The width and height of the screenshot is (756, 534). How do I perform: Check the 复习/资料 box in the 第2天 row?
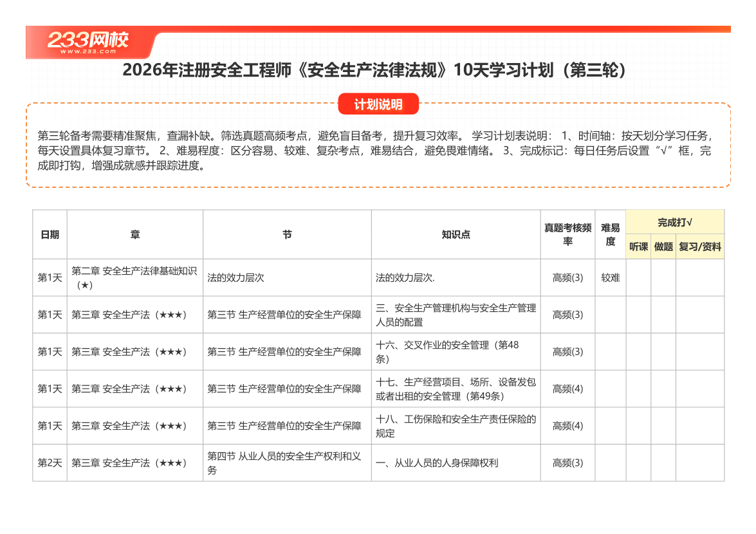(700, 462)
